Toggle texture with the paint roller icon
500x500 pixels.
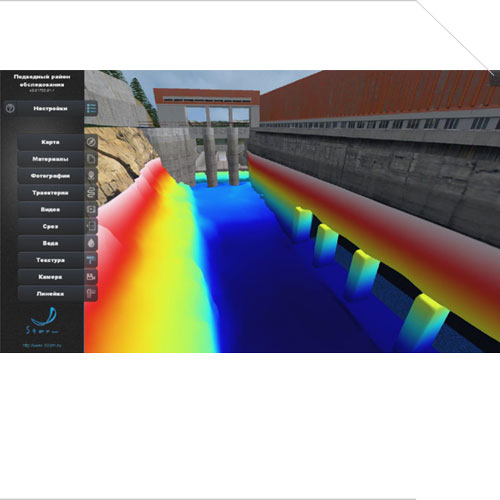(x=91, y=260)
